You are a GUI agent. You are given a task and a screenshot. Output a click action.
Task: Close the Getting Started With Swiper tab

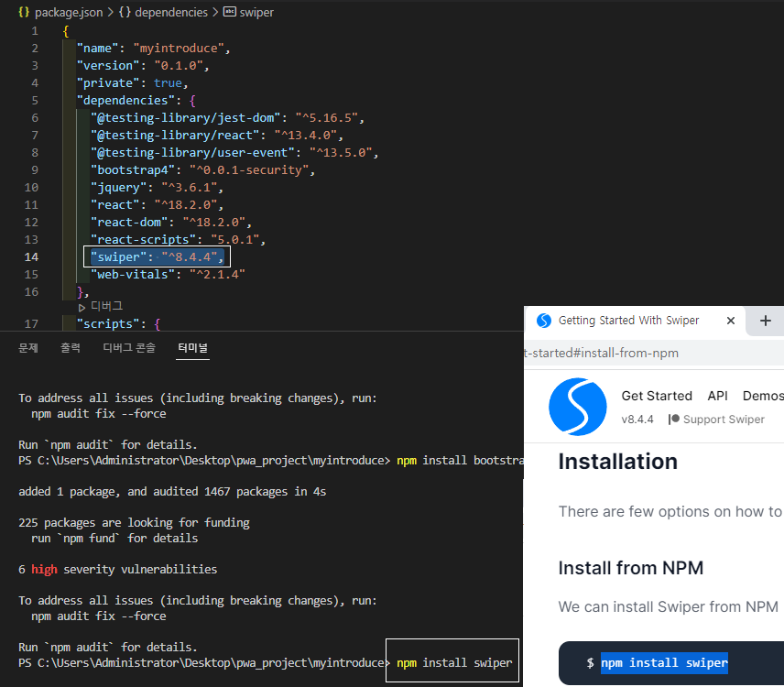coord(731,321)
